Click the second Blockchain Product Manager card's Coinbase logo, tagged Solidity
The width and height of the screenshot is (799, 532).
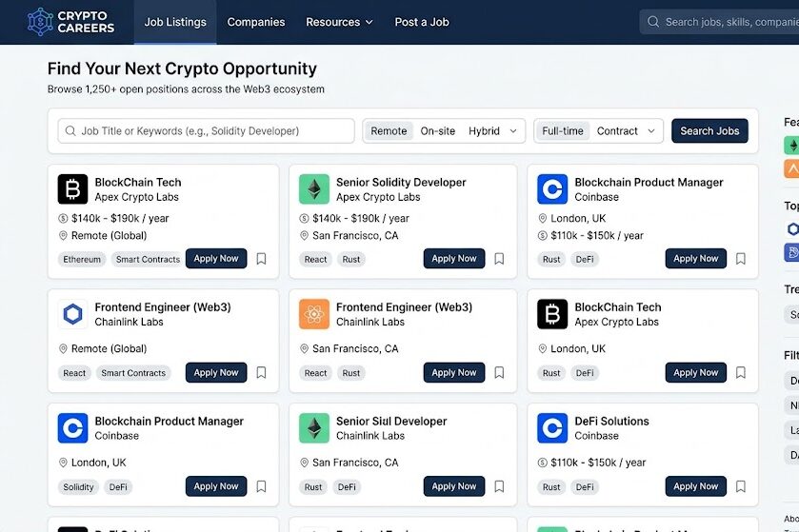(x=73, y=428)
